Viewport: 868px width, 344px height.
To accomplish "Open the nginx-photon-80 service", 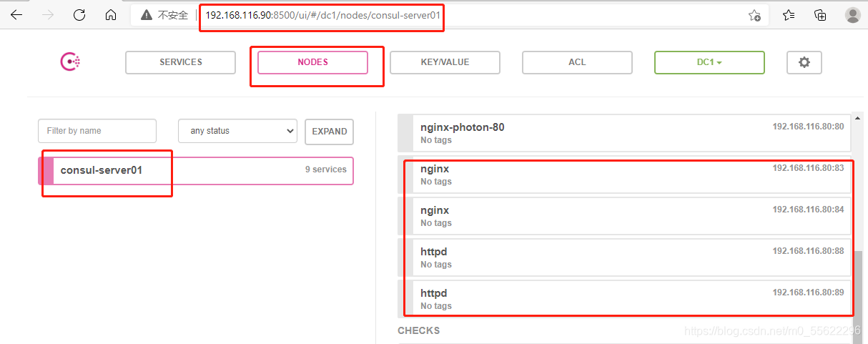I will (624, 133).
